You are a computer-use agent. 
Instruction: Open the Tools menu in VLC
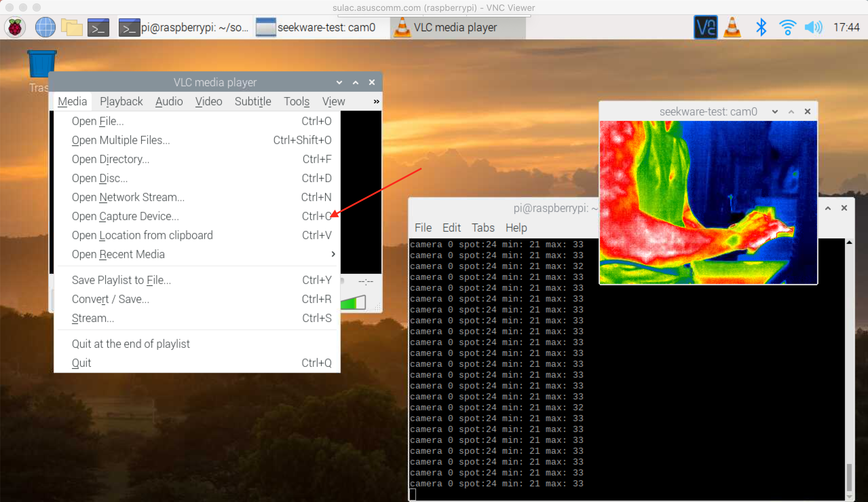[x=297, y=101]
